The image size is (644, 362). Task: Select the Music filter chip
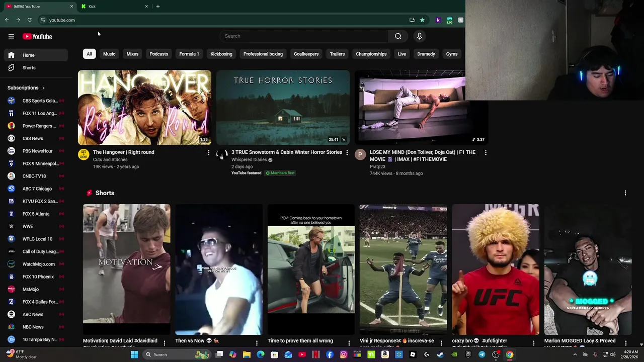coord(109,54)
